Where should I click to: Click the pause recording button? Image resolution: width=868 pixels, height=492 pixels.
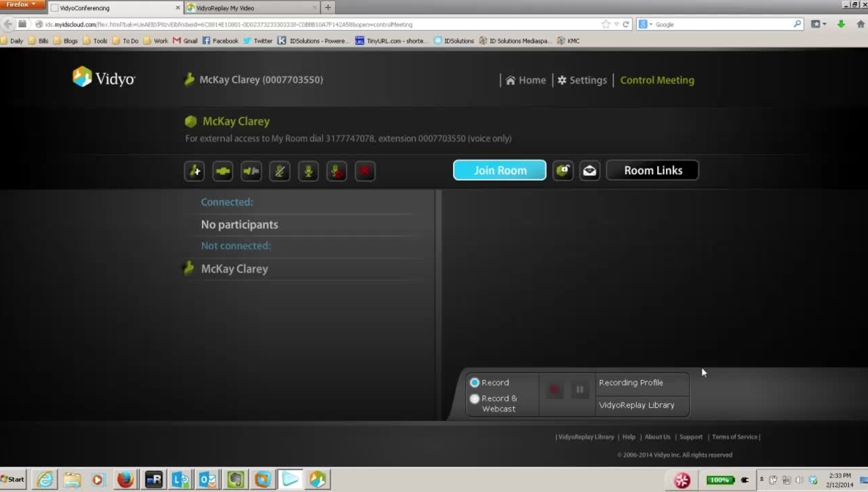coord(580,390)
